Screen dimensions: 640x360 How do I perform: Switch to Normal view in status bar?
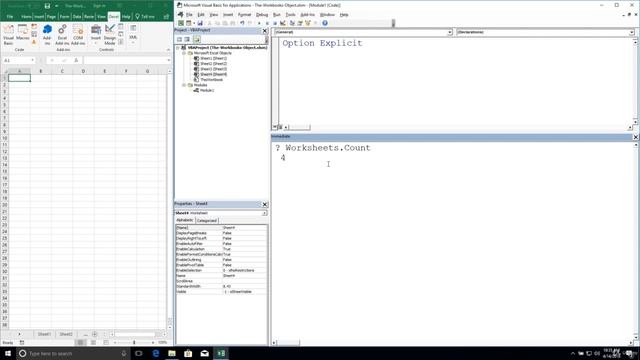[x=80, y=342]
